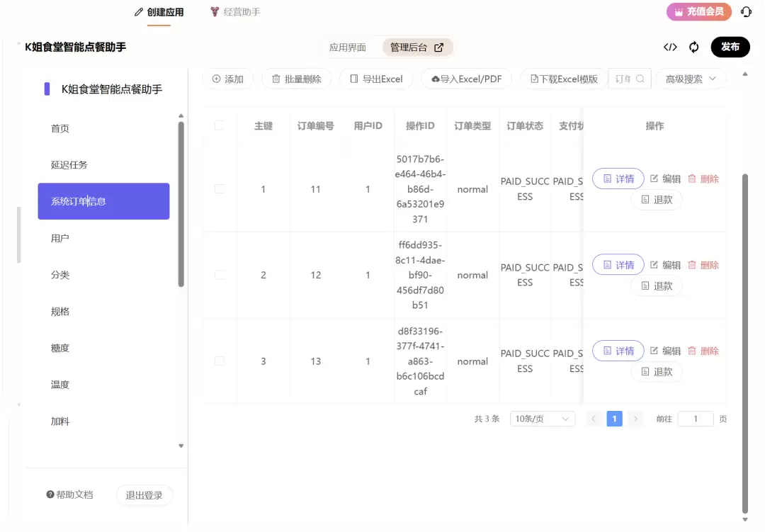
Task: Click the 发布 publish button
Action: [x=730, y=47]
